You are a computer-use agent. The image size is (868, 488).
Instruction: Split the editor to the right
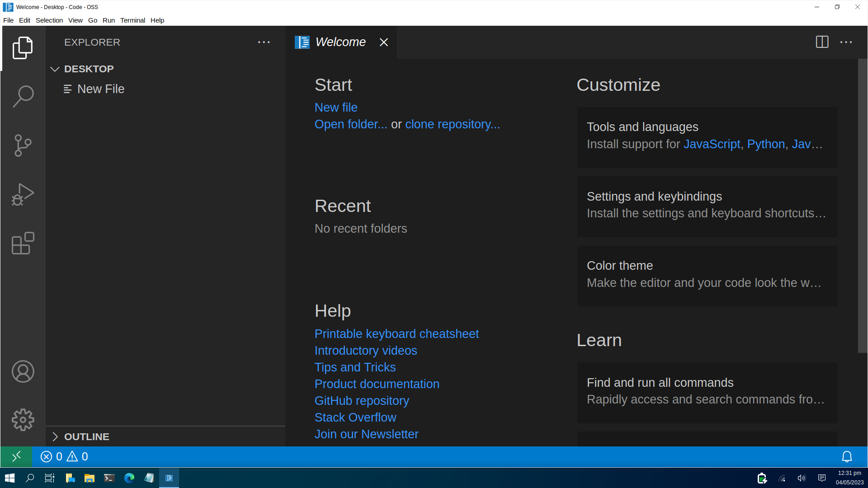pos(822,42)
